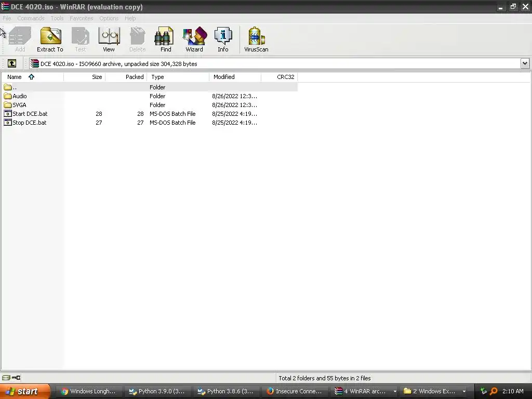The height and width of the screenshot is (399, 532).
Task: Switch to Windows Longhorn Chrome taskbar item
Action: (88, 391)
